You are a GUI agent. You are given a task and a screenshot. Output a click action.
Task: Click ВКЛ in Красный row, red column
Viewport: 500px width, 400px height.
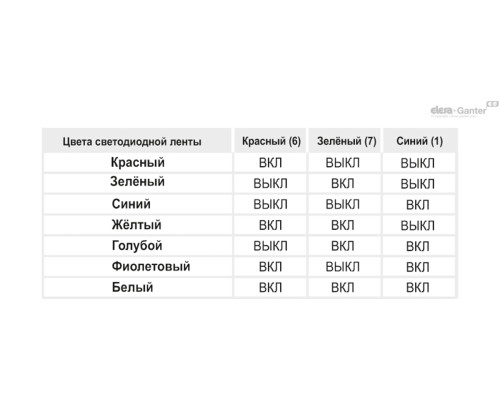coord(270,163)
